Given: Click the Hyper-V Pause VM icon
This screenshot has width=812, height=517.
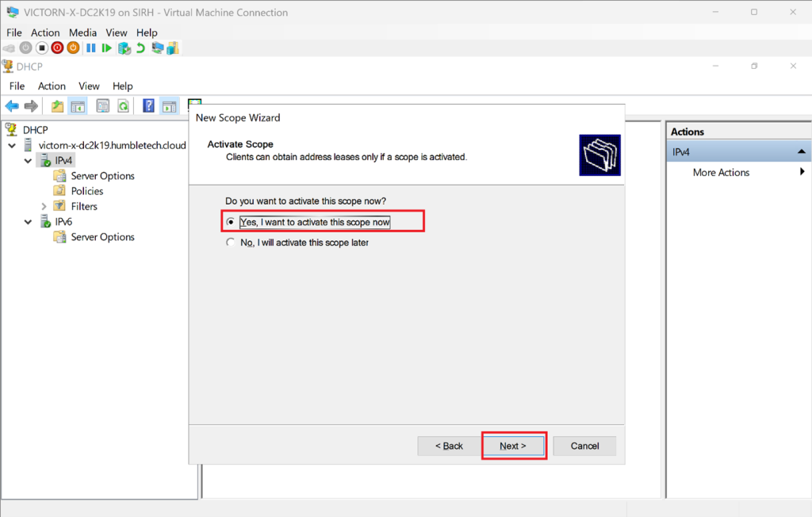Looking at the screenshot, I should click(91, 48).
